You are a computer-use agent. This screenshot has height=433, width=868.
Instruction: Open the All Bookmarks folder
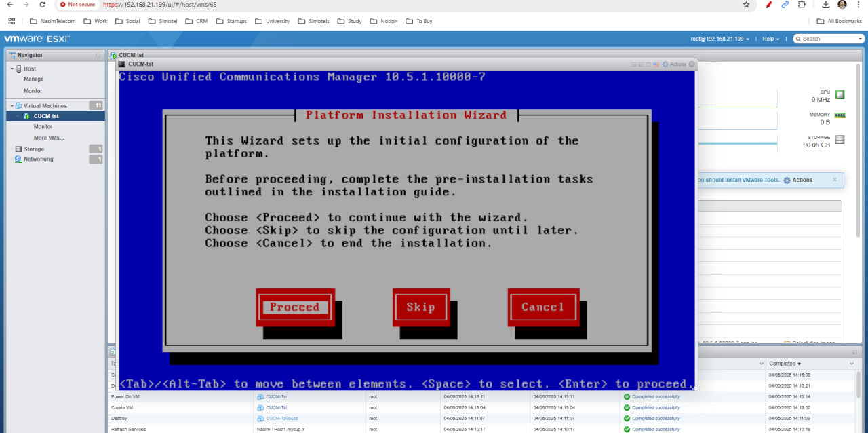tap(840, 21)
